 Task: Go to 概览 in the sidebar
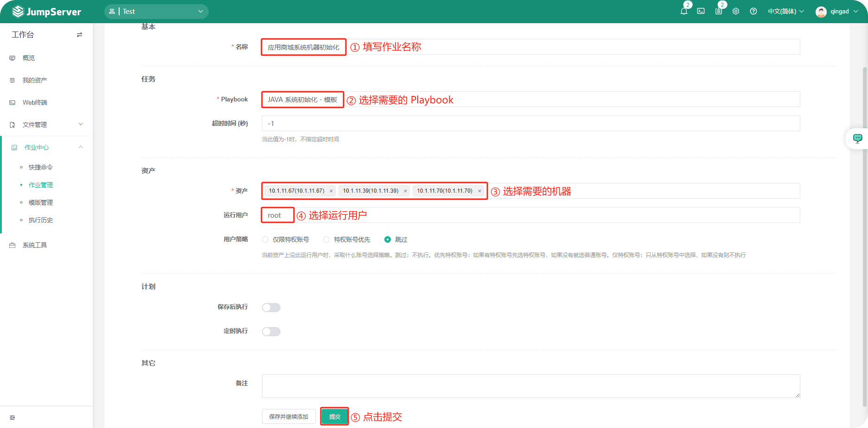click(29, 58)
